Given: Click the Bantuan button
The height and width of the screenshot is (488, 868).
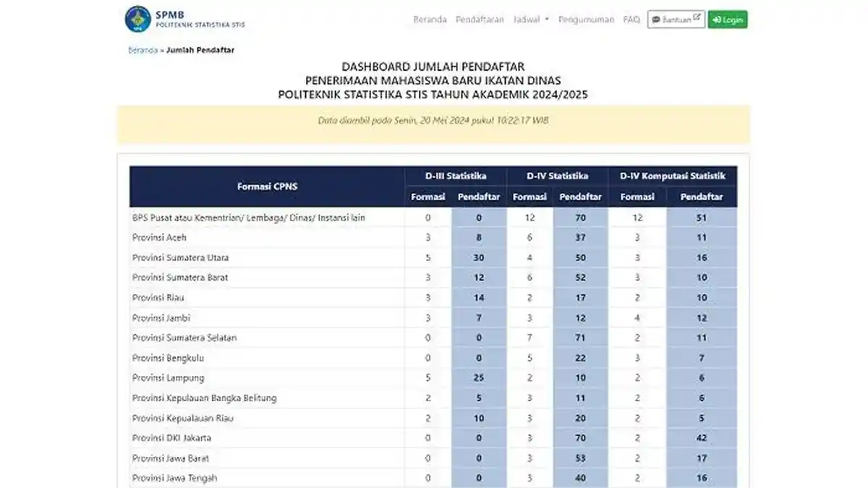Looking at the screenshot, I should point(676,20).
